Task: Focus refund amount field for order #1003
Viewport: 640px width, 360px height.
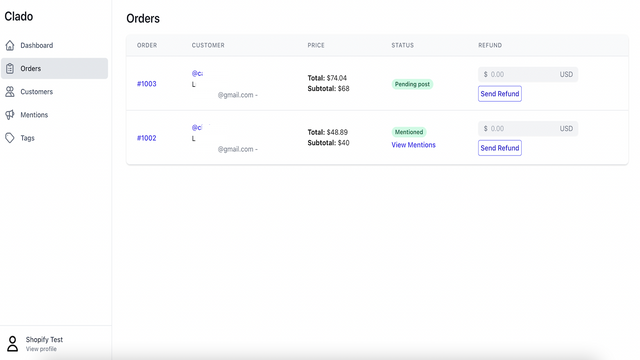Action: (x=528, y=74)
